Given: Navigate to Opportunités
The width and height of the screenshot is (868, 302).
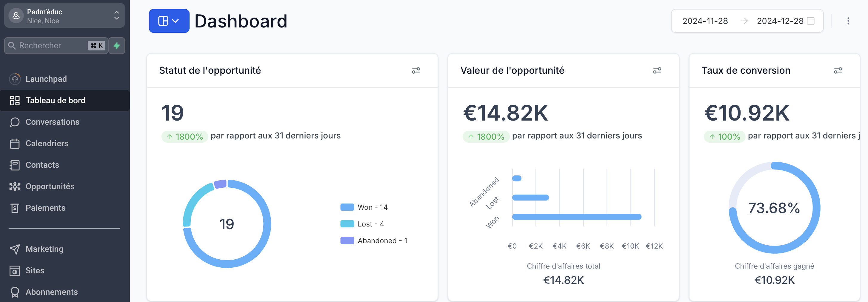Looking at the screenshot, I should pos(64,187).
